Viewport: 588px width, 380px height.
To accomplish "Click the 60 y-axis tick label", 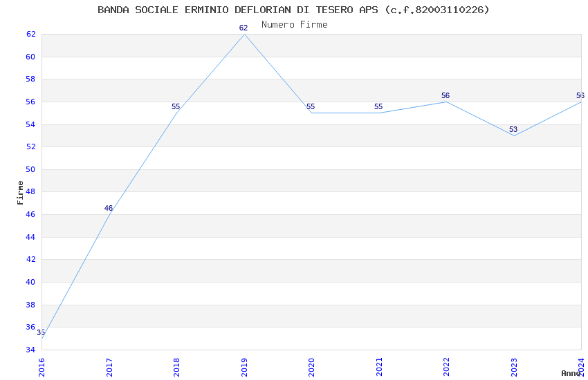I will [x=30, y=57].
